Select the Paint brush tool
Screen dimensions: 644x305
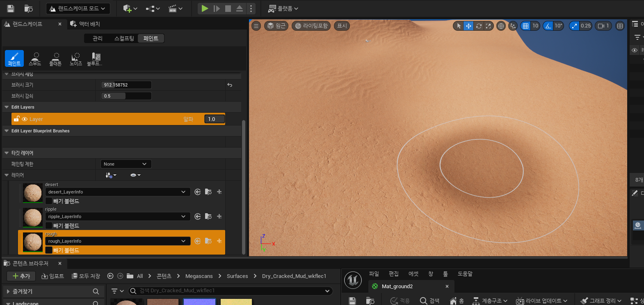(x=14, y=58)
